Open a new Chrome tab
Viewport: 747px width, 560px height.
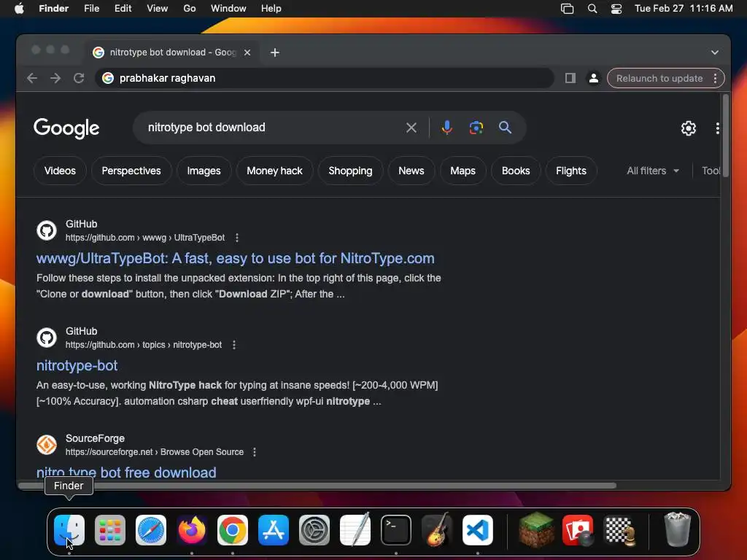(x=275, y=52)
